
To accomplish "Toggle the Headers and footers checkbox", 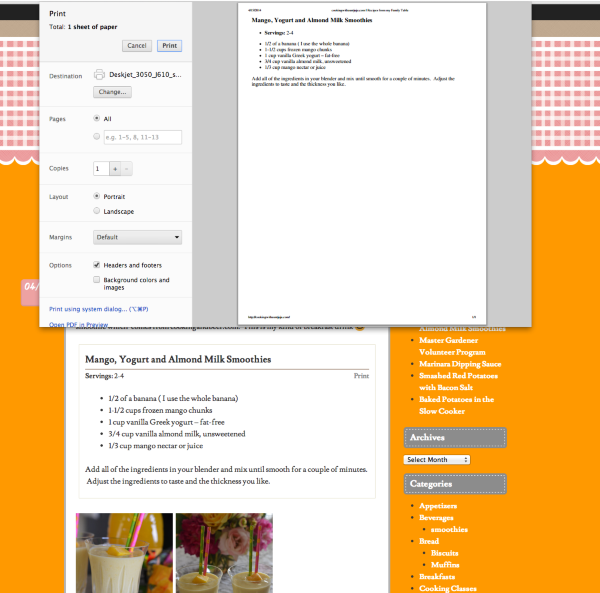I will coord(97,265).
